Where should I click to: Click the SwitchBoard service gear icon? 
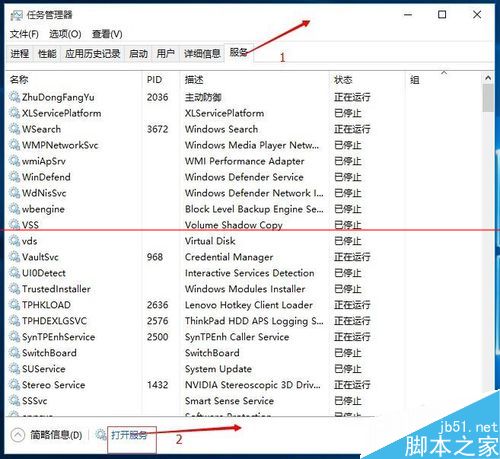(14, 352)
